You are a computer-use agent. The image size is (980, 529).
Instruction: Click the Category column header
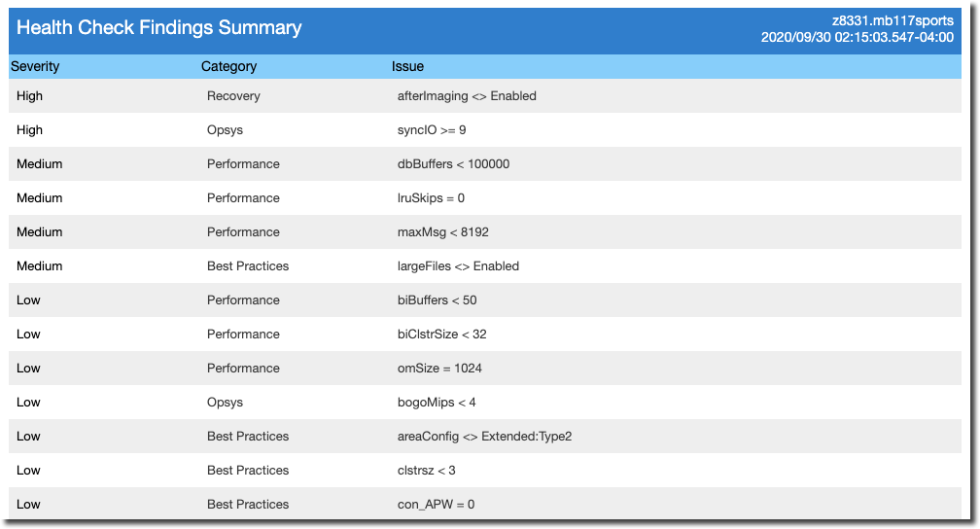(228, 66)
